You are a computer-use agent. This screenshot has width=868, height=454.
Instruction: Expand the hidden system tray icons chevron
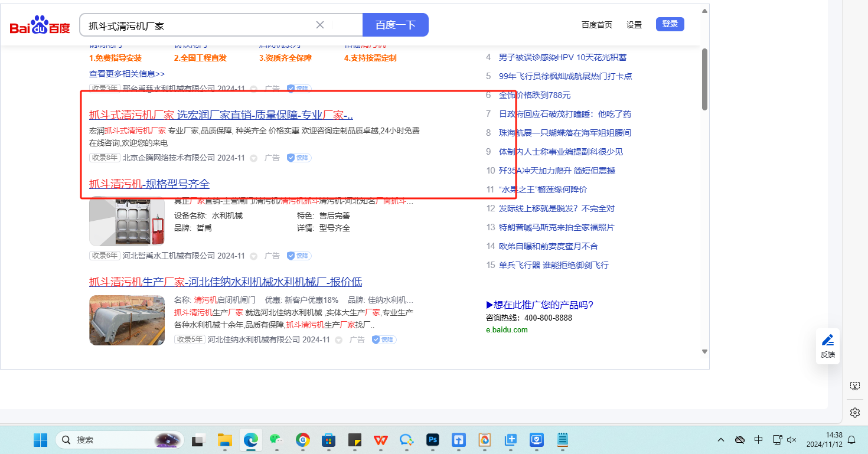pyautogui.click(x=721, y=440)
